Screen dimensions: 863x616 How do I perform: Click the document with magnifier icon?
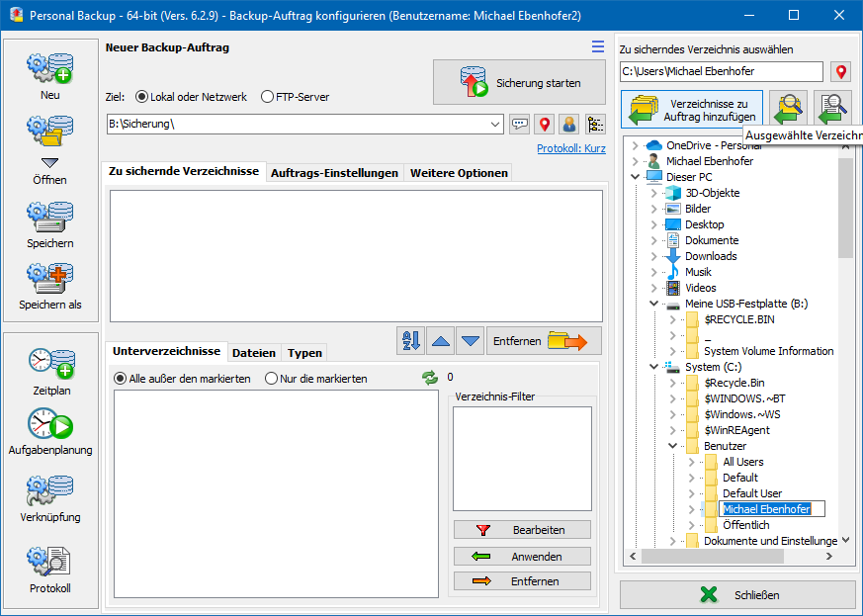click(832, 109)
